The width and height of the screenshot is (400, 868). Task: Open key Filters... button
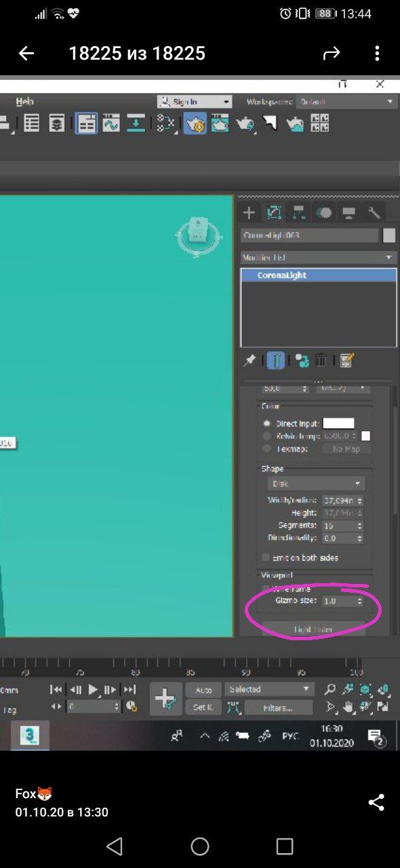click(279, 707)
